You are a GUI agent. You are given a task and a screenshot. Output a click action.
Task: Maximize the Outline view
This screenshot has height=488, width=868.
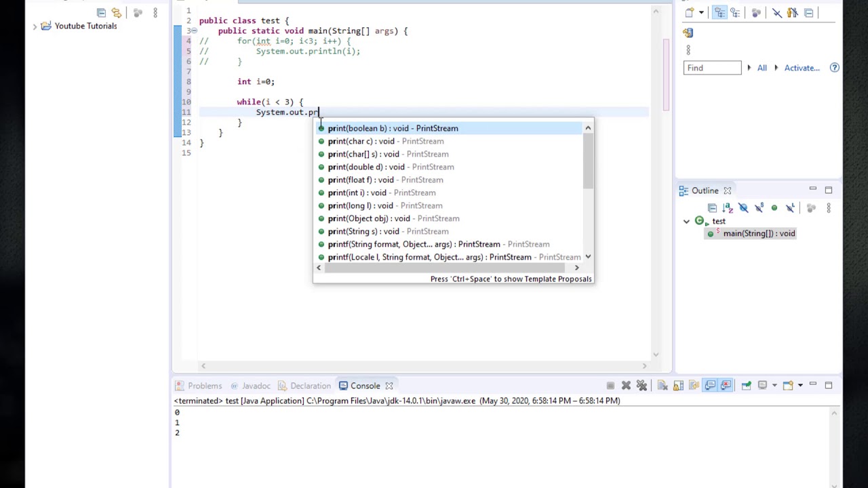tap(829, 190)
